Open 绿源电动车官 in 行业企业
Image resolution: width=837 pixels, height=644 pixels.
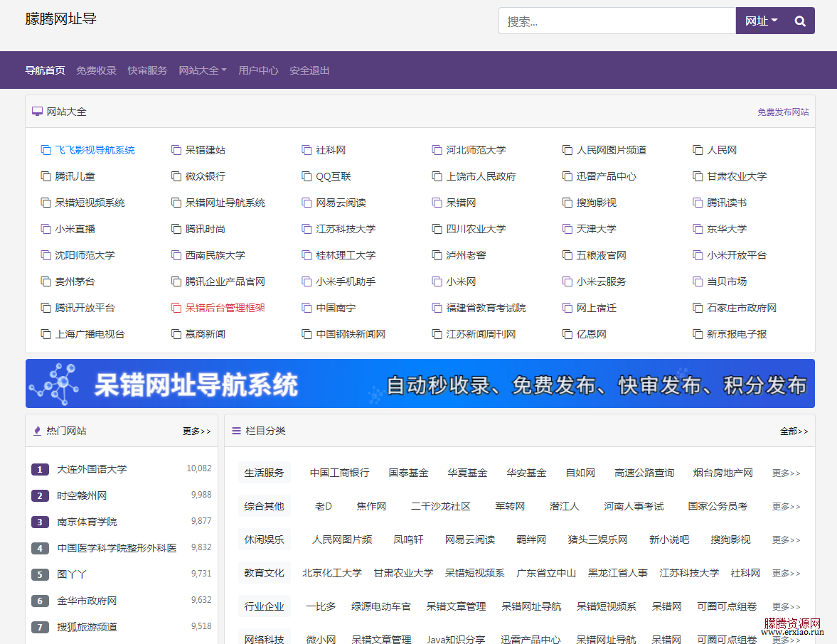tap(381, 606)
